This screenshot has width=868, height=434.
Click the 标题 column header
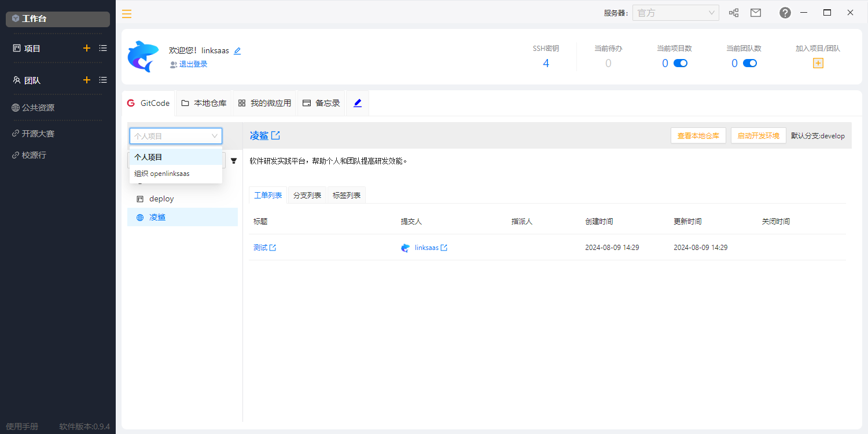260,222
